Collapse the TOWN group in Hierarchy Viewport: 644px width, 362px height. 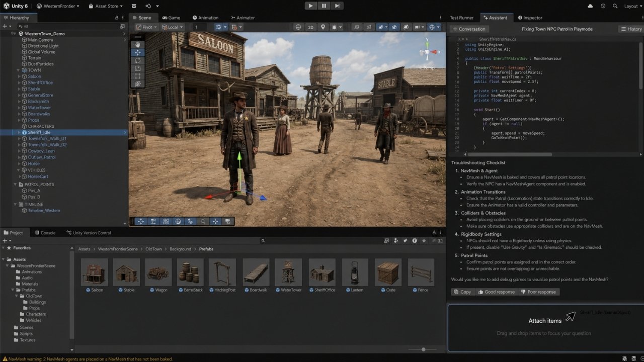coord(18,70)
